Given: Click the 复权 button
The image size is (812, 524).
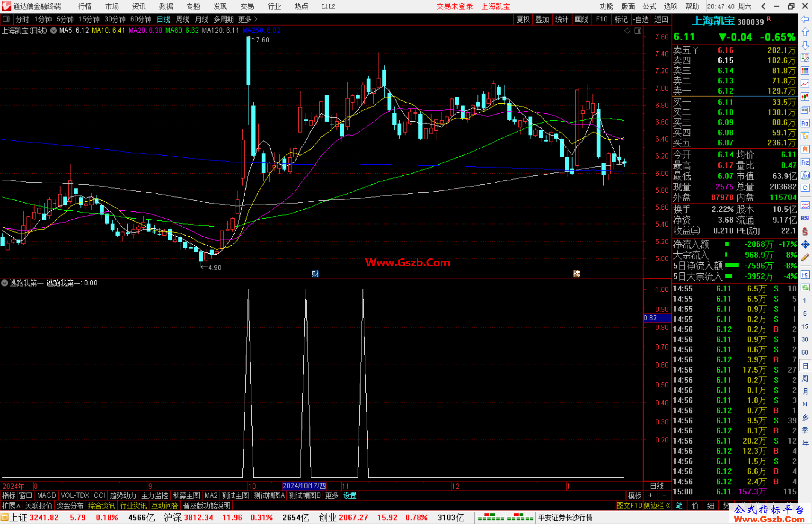Looking at the screenshot, I should [x=523, y=19].
